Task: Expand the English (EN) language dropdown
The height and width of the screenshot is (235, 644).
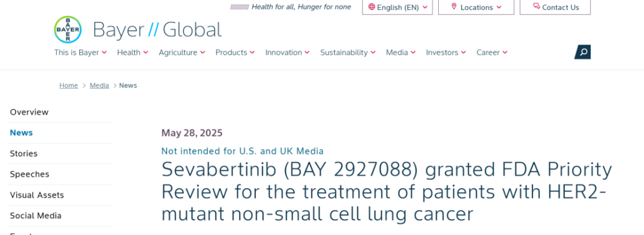Action: 397,7
